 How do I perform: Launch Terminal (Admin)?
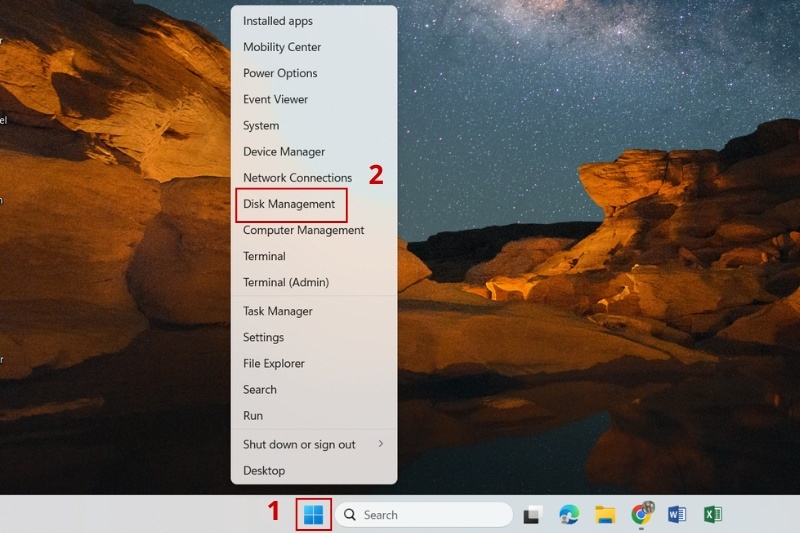[314, 282]
